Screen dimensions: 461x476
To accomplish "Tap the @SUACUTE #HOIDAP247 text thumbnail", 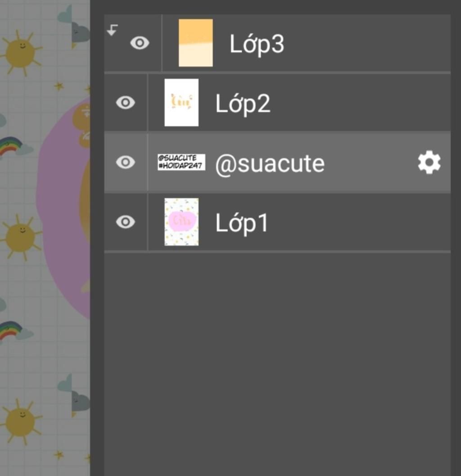I will click(x=181, y=162).
